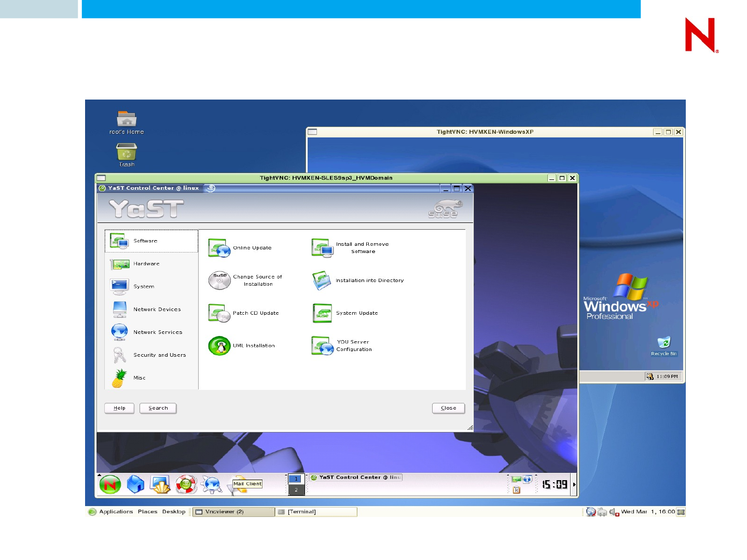Launch the Online Update module icon
The height and width of the screenshot is (560, 747).
[x=219, y=248]
